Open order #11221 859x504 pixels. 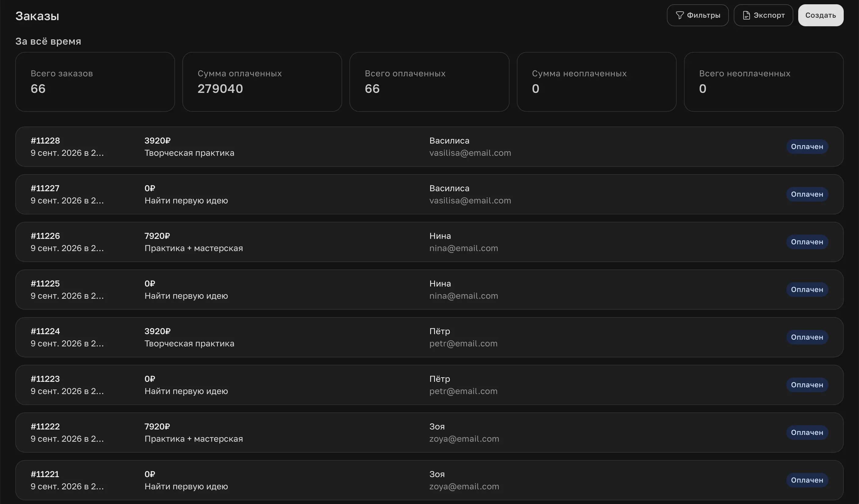[429, 480]
